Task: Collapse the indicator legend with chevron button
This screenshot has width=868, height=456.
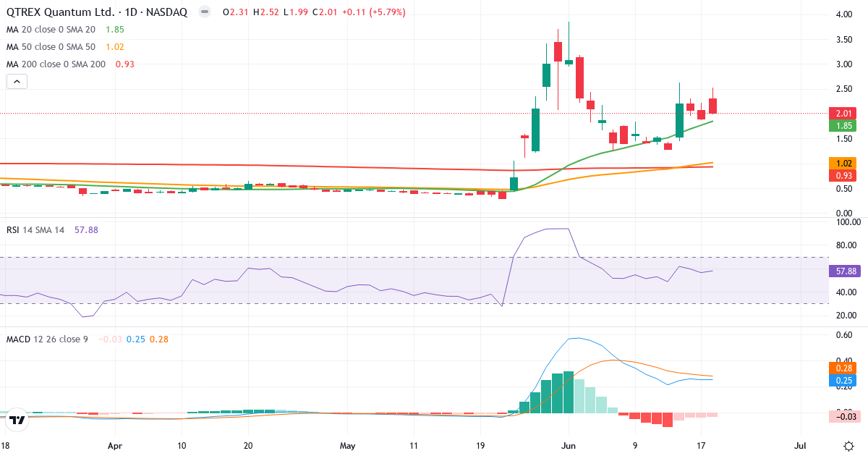Action: [x=17, y=82]
